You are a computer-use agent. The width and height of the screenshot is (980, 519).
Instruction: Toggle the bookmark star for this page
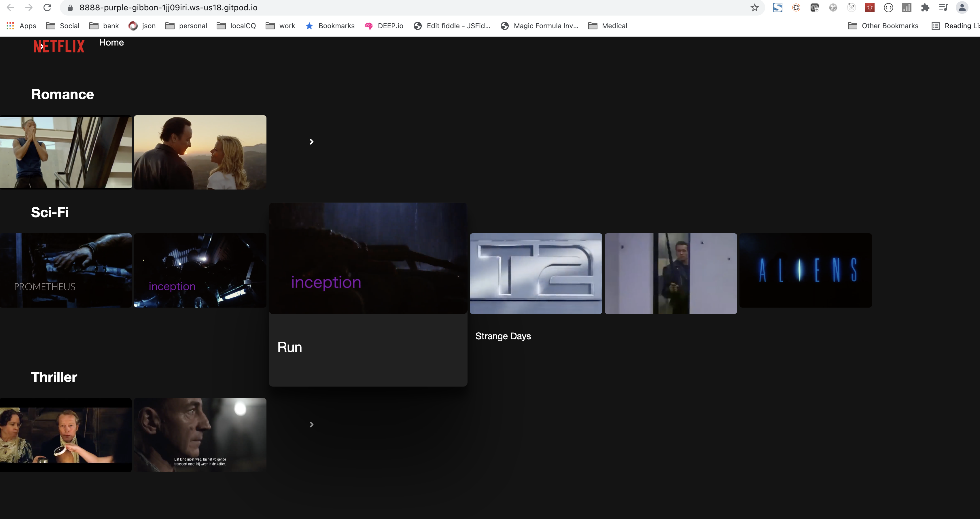point(754,7)
